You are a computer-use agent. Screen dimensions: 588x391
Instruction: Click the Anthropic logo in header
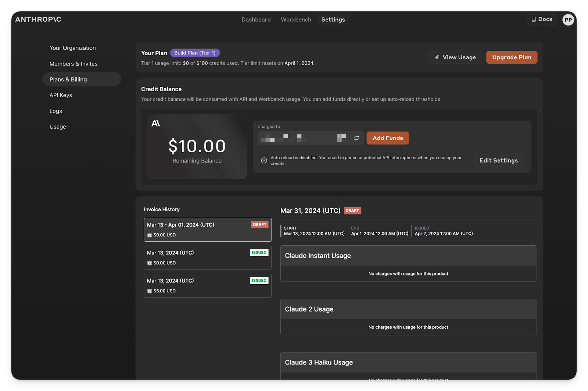pos(38,19)
